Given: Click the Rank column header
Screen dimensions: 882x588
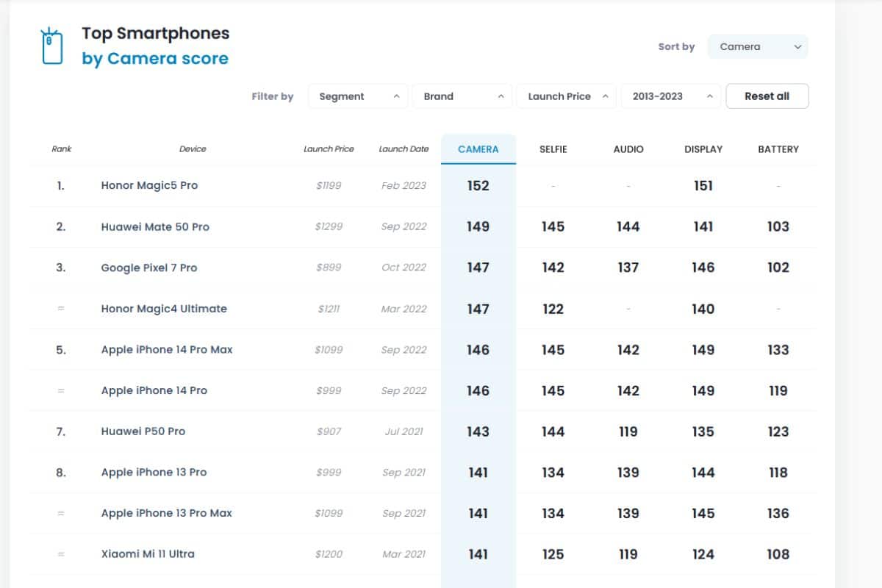Looking at the screenshot, I should (x=62, y=149).
